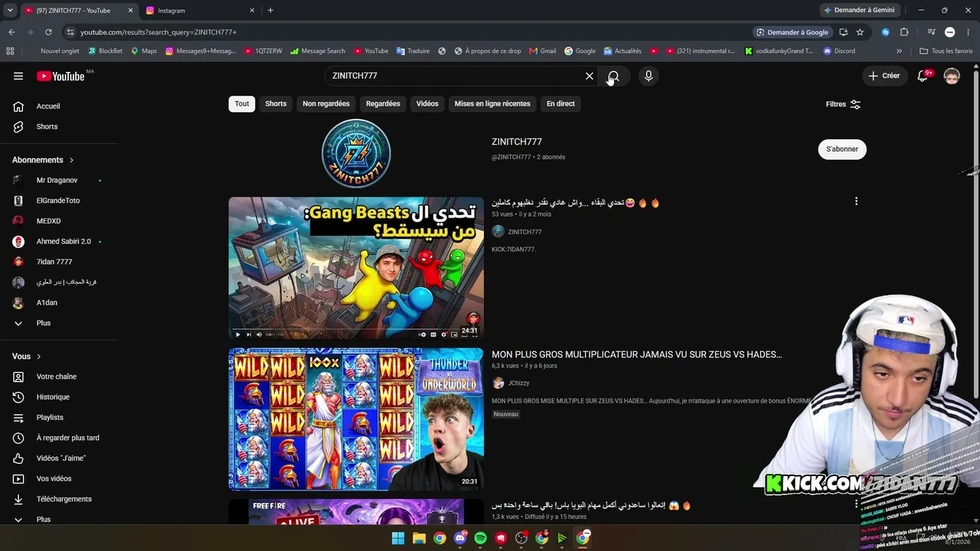
Task: Open Chrome extensions puzzle icon
Action: click(904, 32)
